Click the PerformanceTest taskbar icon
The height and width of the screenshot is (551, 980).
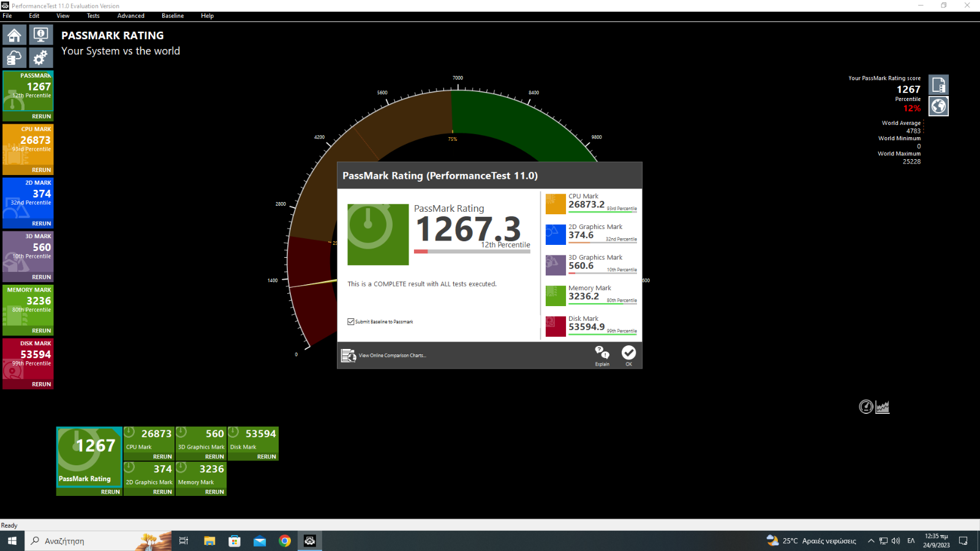[310, 541]
